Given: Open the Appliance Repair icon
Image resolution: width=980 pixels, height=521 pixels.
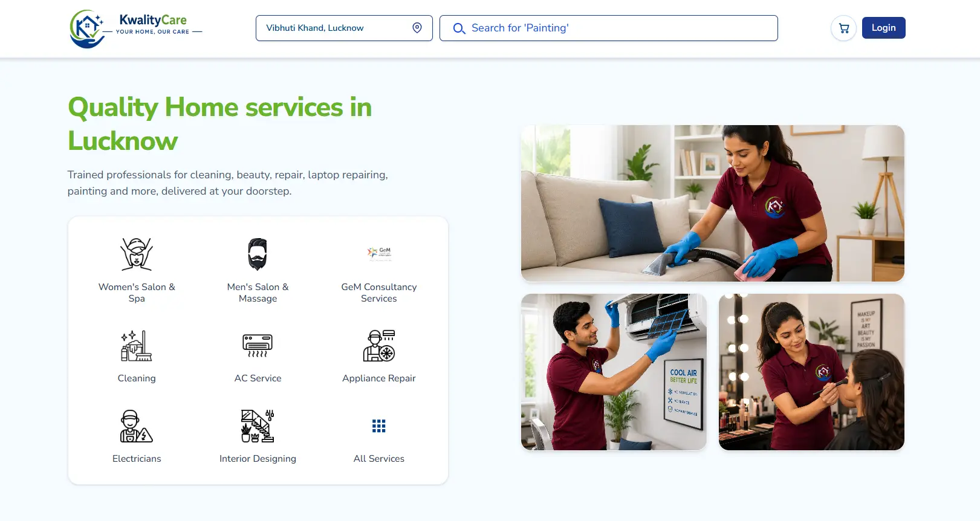Looking at the screenshot, I should pyautogui.click(x=379, y=346).
